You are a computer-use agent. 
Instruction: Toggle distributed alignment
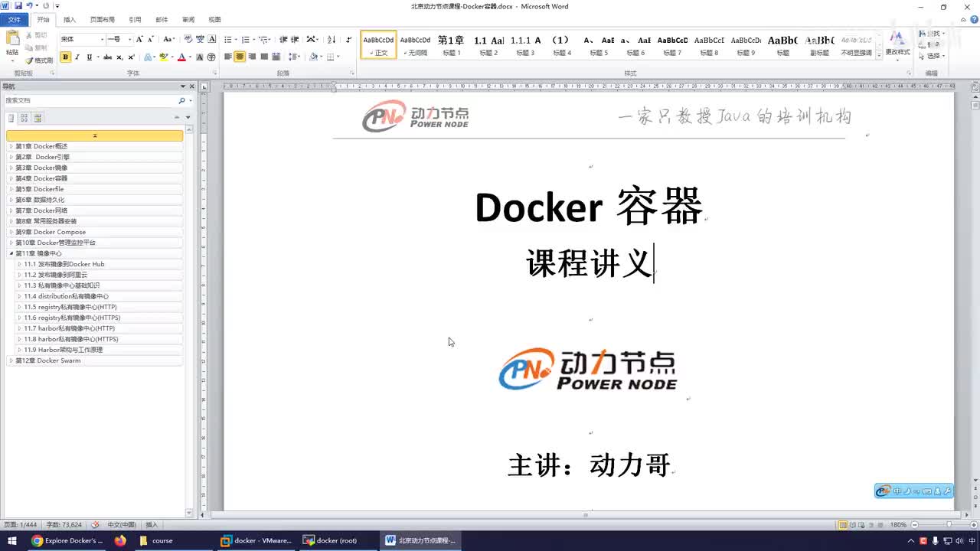click(276, 57)
